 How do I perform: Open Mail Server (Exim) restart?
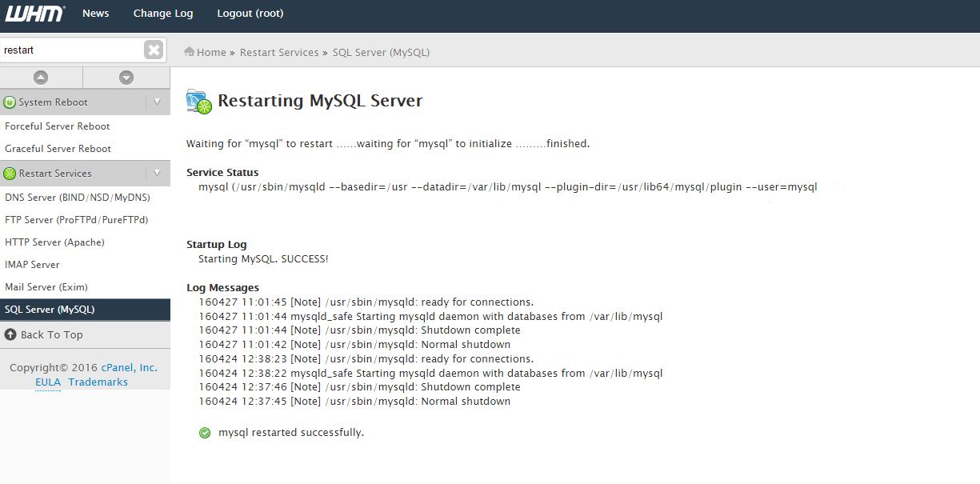[46, 286]
